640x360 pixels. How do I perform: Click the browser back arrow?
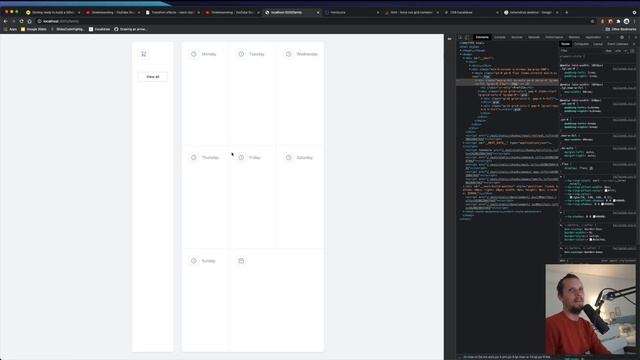5,21
